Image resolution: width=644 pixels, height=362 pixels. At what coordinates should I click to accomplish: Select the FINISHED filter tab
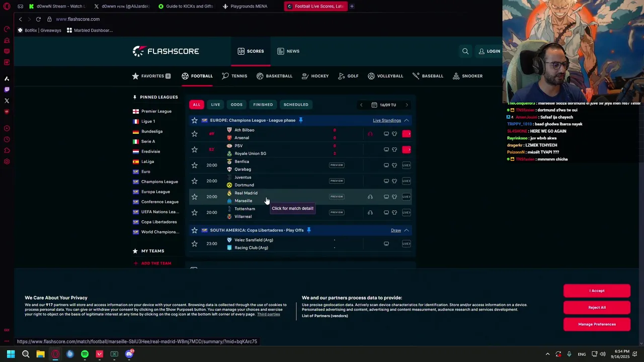263,105
